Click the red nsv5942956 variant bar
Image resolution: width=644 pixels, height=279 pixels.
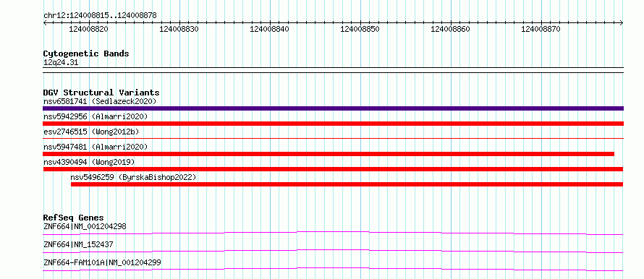pos(333,124)
